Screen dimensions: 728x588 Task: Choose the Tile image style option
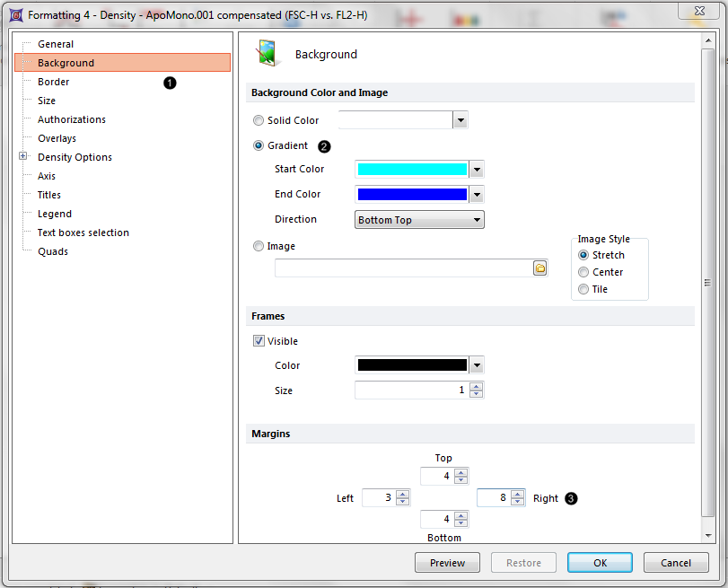583,289
